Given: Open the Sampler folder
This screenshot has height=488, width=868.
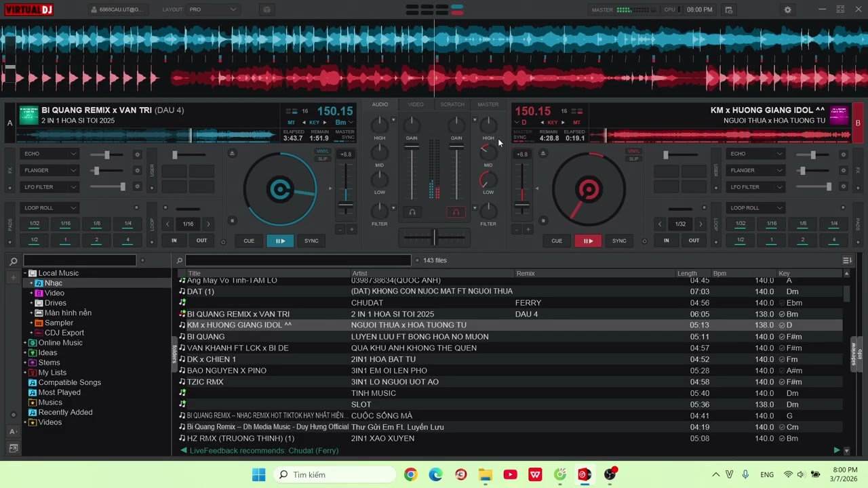Looking at the screenshot, I should click(59, 323).
